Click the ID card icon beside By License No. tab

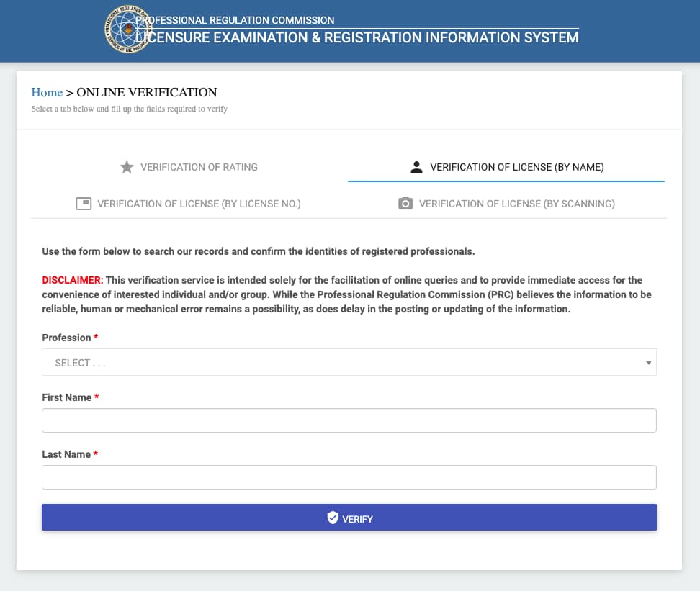click(x=84, y=203)
